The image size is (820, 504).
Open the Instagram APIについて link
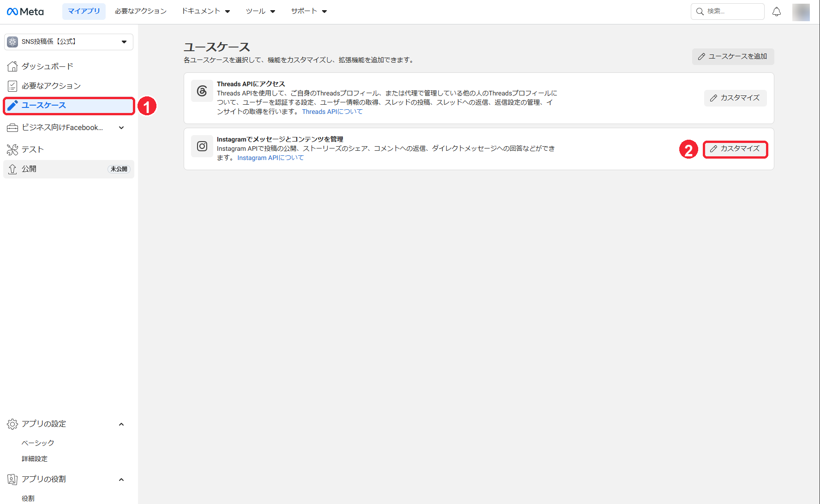click(270, 158)
